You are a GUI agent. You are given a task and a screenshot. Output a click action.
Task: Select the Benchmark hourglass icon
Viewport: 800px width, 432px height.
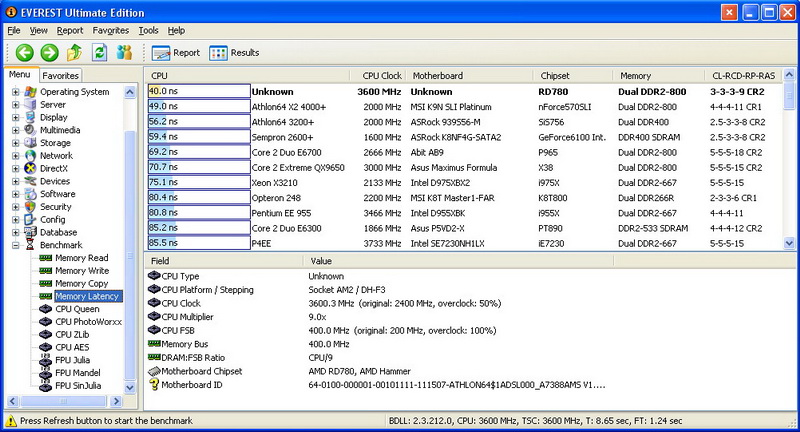(x=31, y=245)
